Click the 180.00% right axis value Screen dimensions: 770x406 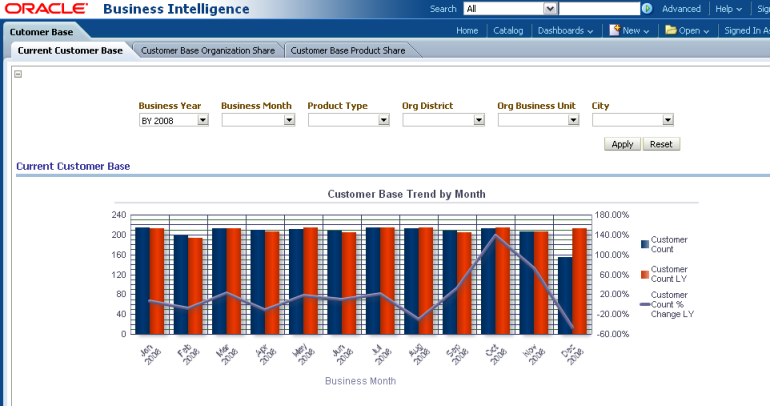(612, 215)
